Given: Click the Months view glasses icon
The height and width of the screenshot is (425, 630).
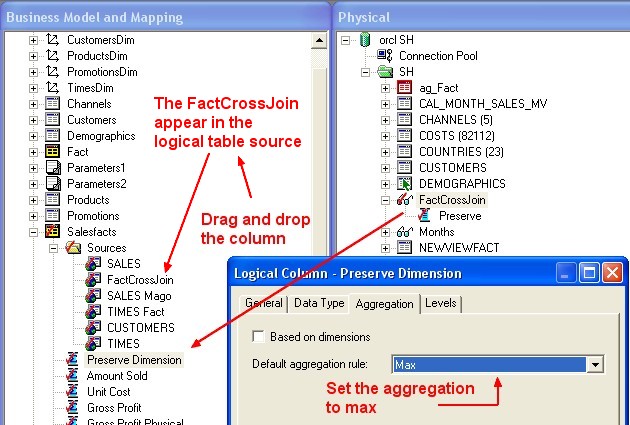Looking at the screenshot, I should tap(405, 232).
